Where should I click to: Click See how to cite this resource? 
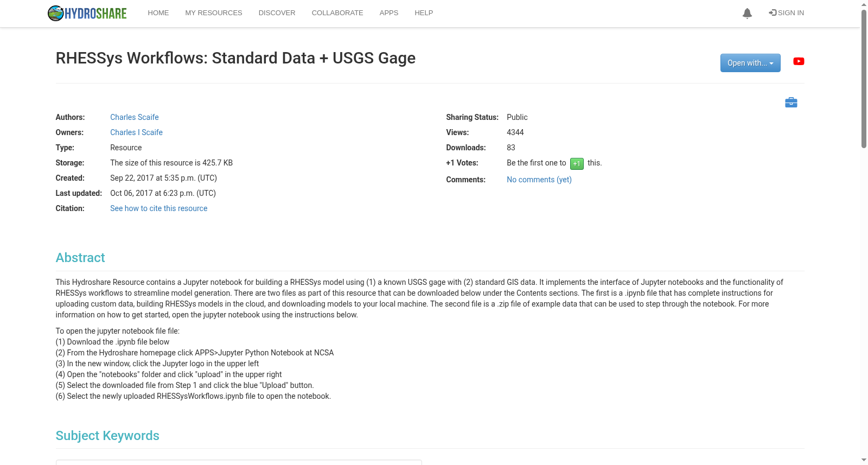pos(158,208)
